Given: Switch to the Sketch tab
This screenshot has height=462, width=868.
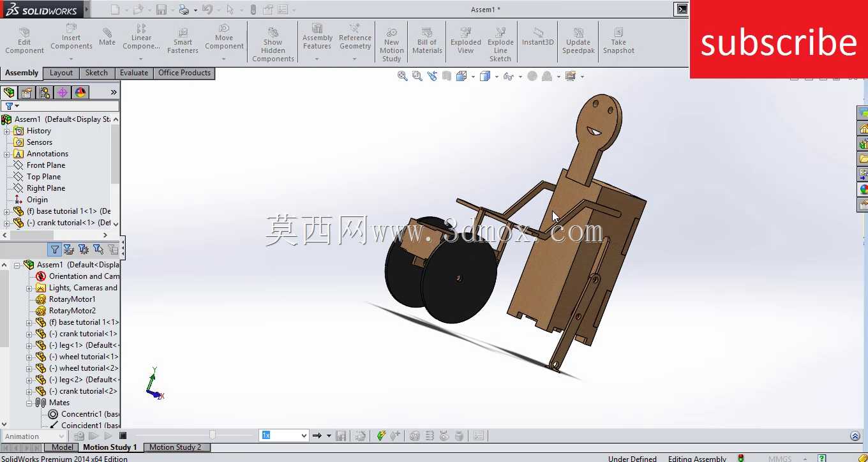Looking at the screenshot, I should [96, 73].
